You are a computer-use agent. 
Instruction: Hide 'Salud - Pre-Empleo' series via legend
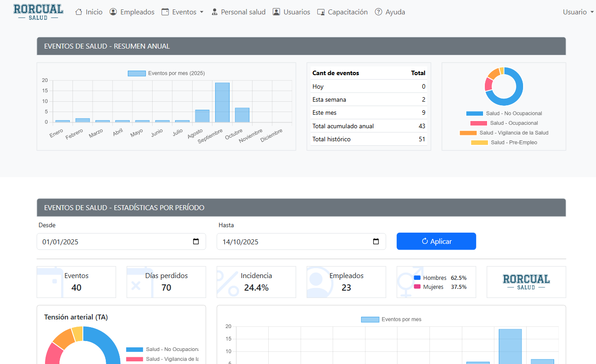click(x=504, y=143)
